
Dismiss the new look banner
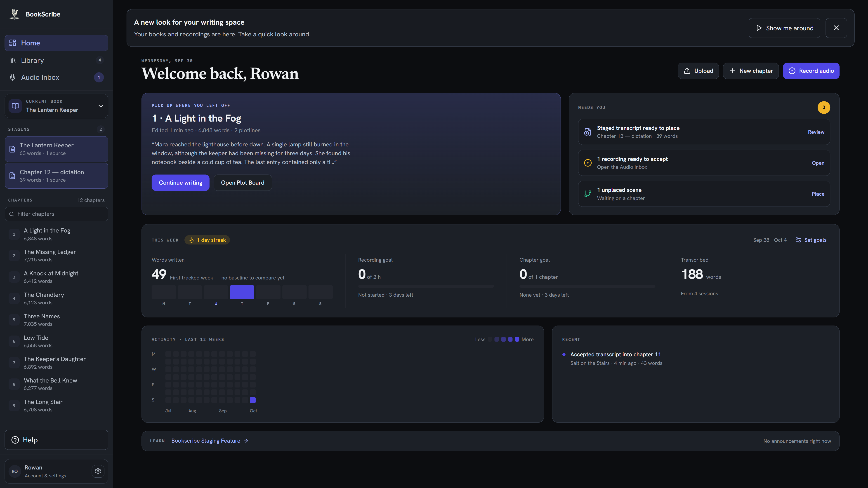tap(836, 28)
